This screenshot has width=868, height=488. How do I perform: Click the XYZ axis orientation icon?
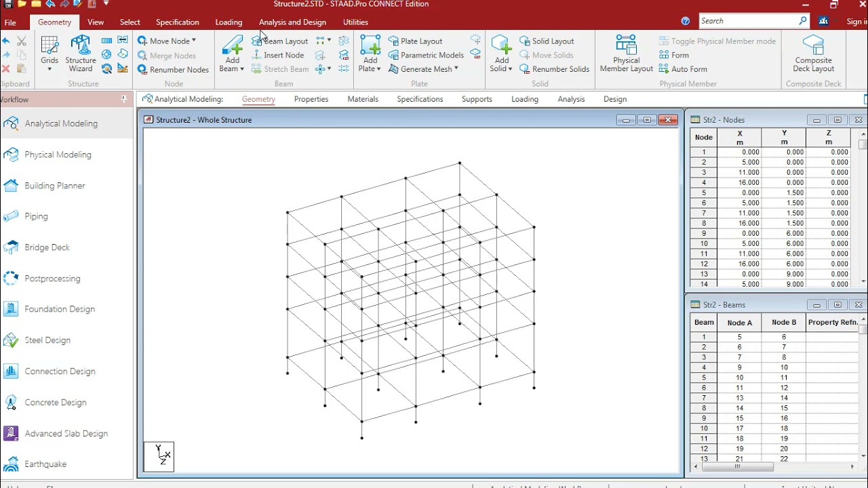pos(159,456)
